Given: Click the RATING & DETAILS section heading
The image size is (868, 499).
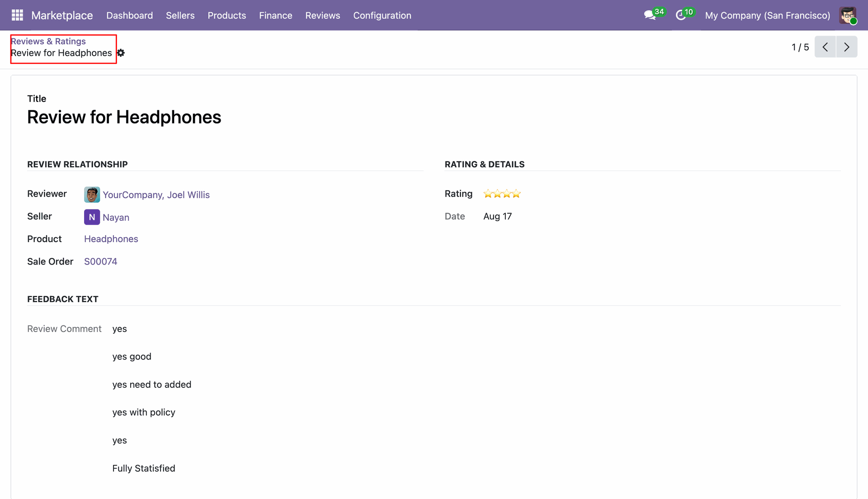Looking at the screenshot, I should [484, 164].
